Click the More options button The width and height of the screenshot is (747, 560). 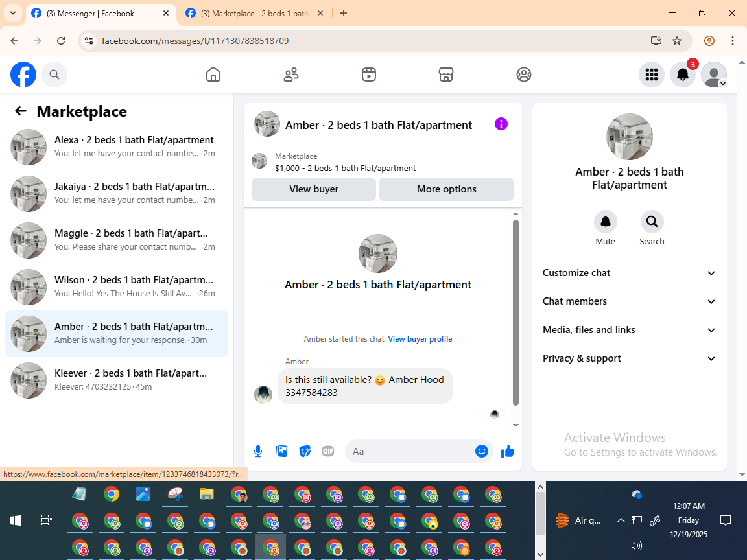point(446,189)
